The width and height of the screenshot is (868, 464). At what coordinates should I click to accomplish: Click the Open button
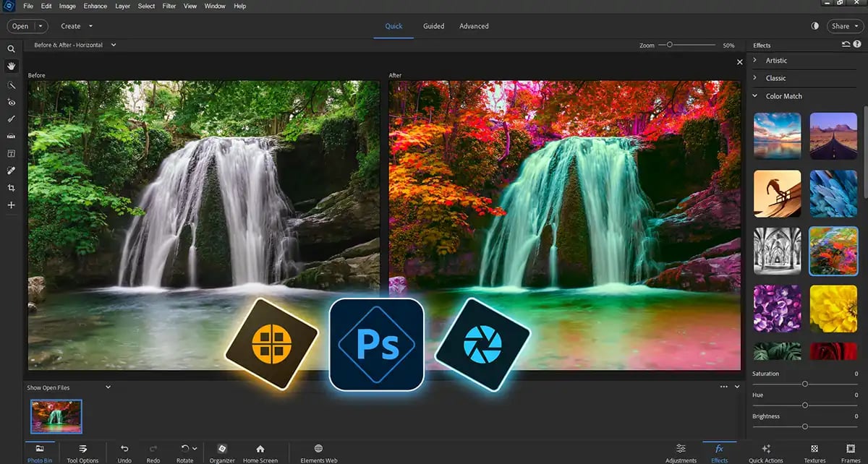point(20,26)
